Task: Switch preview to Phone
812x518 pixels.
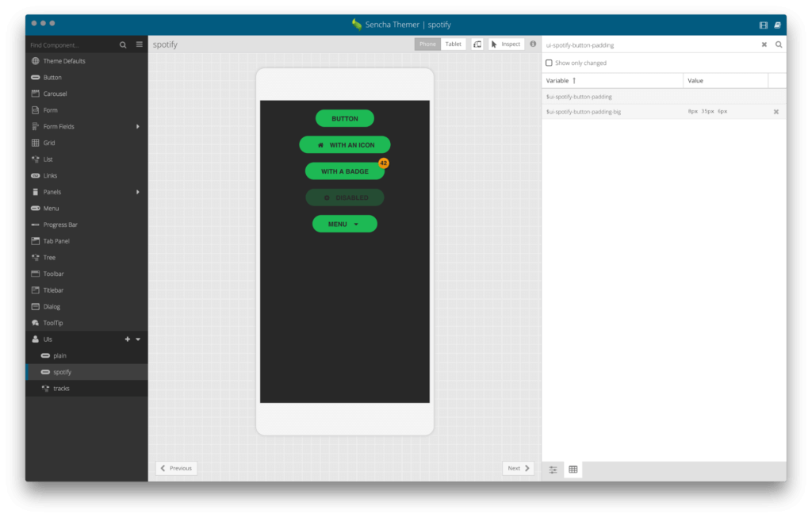Action: [427, 44]
